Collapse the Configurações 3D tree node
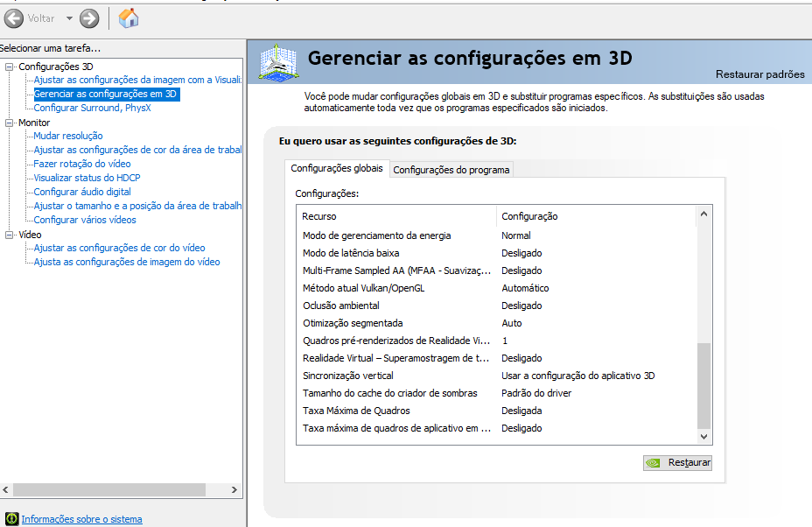This screenshot has height=527, width=812. coord(10,67)
